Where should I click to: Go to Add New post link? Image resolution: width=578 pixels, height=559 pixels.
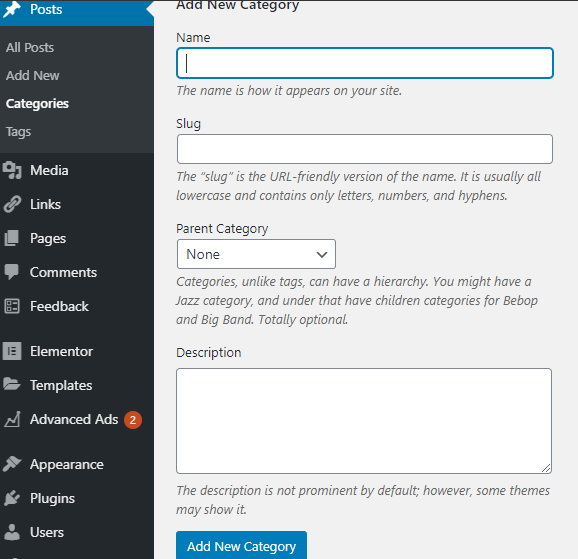click(x=32, y=76)
